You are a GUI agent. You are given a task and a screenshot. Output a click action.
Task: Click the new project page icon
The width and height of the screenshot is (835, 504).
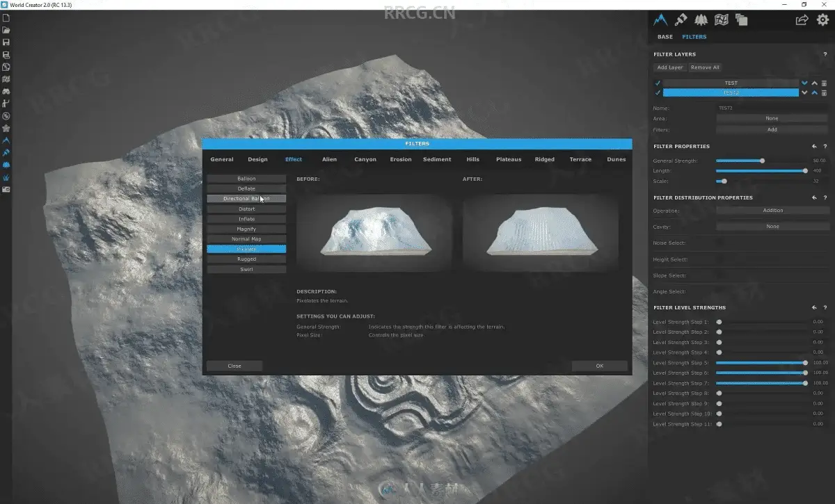[6, 17]
